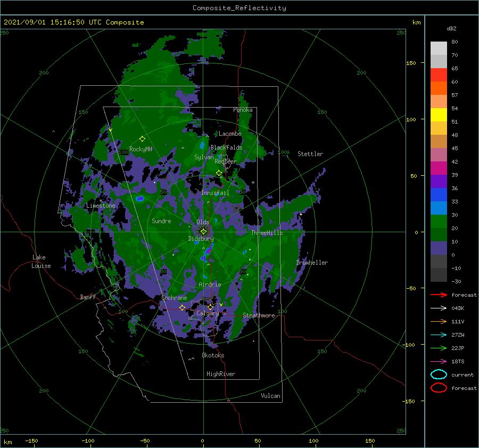Select the 65 dBZ red swatch
This screenshot has height=448, width=479.
click(439, 75)
